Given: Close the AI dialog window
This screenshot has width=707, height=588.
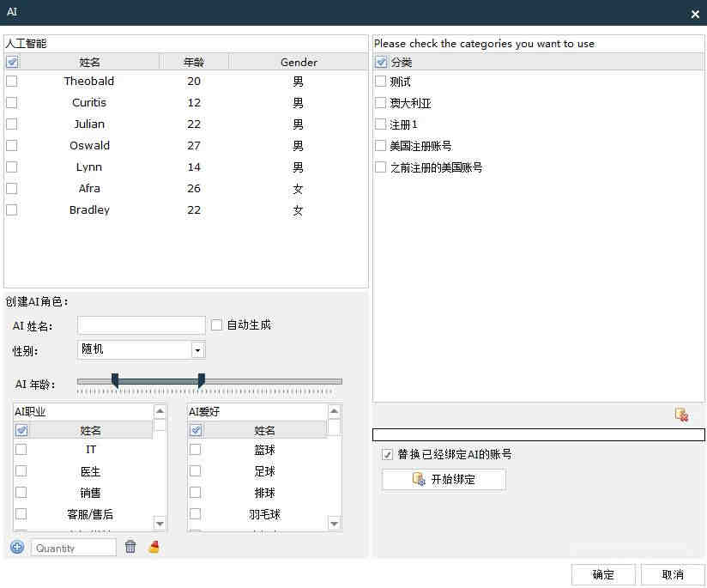Looking at the screenshot, I should click(695, 14).
